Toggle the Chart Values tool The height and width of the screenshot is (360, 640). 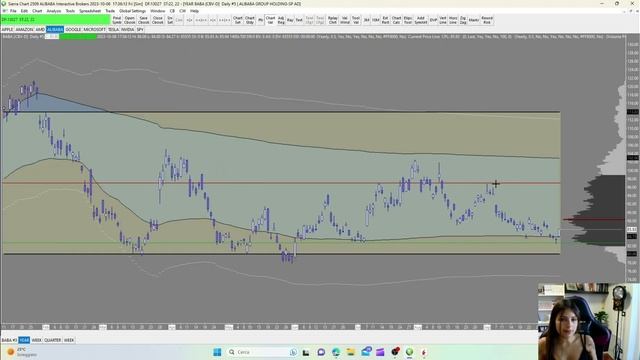click(270, 20)
